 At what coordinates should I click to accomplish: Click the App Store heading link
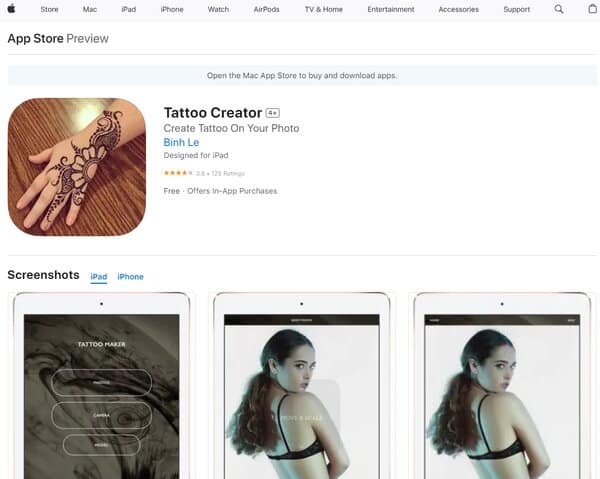[36, 39]
